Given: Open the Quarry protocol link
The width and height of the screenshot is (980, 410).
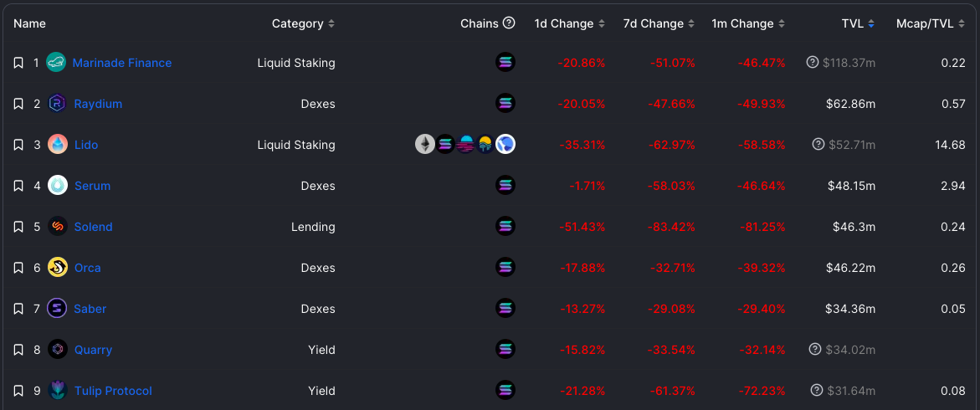Looking at the screenshot, I should (93, 350).
